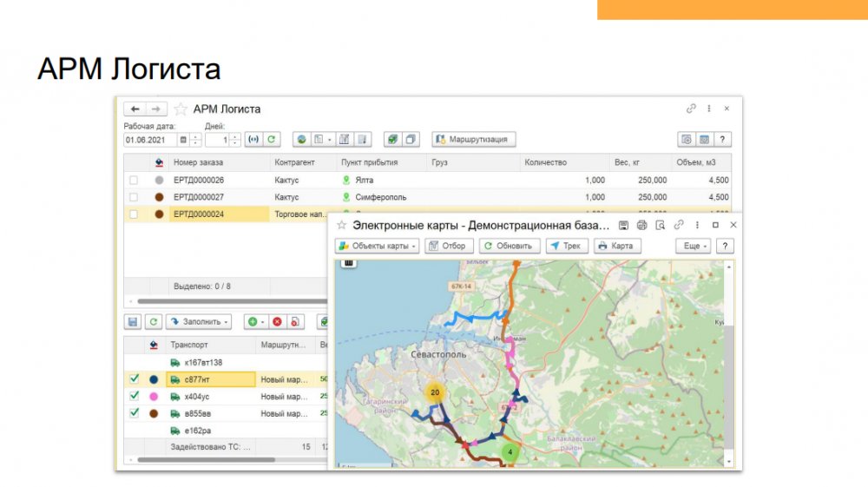Viewport: 868px width, 487px height.
Task: Expand the Объекты карты dropdown
Action: click(378, 247)
